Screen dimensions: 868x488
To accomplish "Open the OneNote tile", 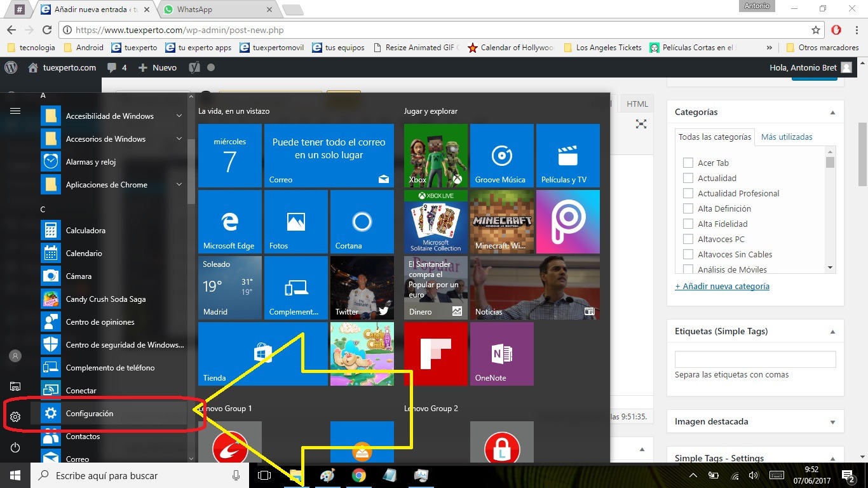I will click(x=502, y=354).
